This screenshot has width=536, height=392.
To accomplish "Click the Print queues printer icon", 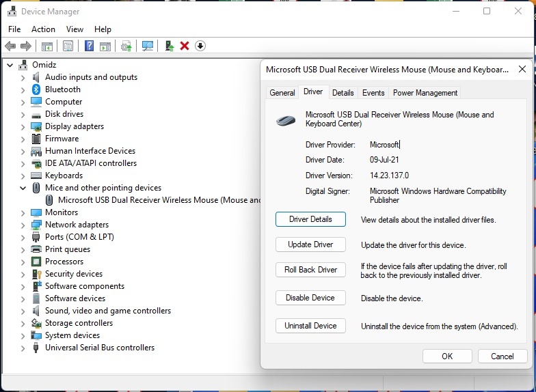I will tap(36, 249).
